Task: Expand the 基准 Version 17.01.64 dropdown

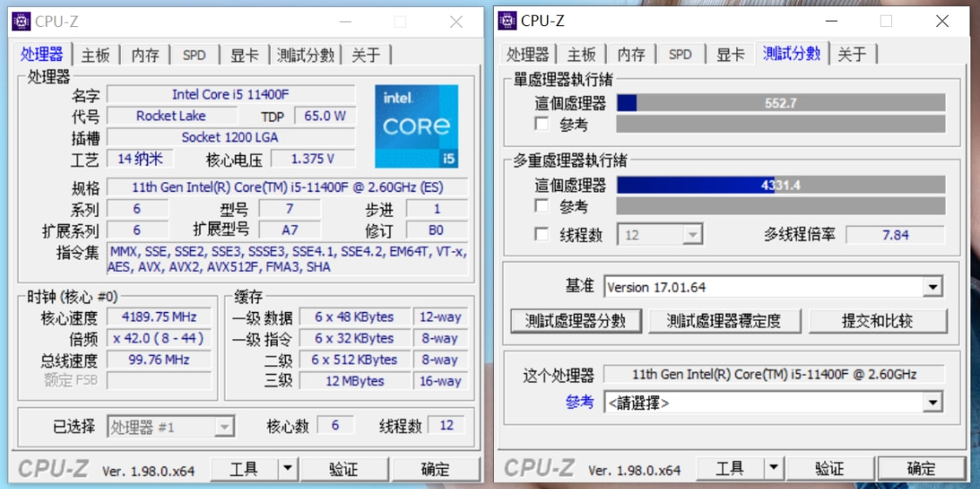Action: [932, 288]
